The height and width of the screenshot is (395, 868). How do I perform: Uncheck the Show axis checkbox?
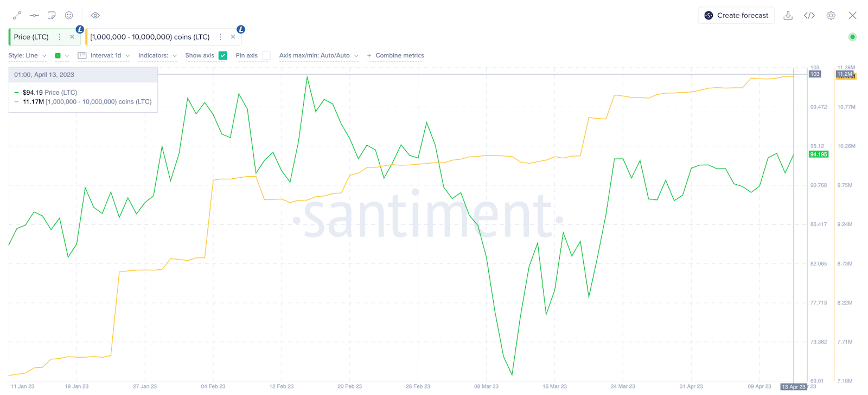(x=223, y=56)
